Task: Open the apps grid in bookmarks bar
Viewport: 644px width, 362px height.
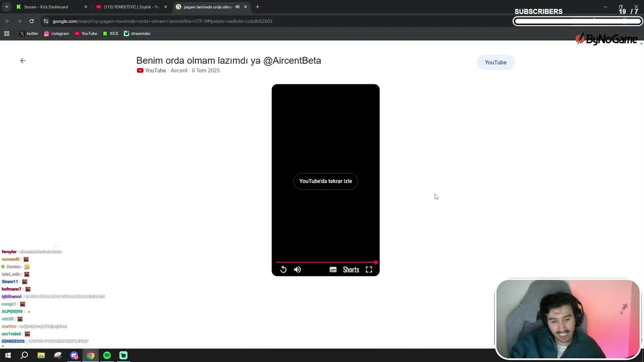Action: [x=7, y=34]
